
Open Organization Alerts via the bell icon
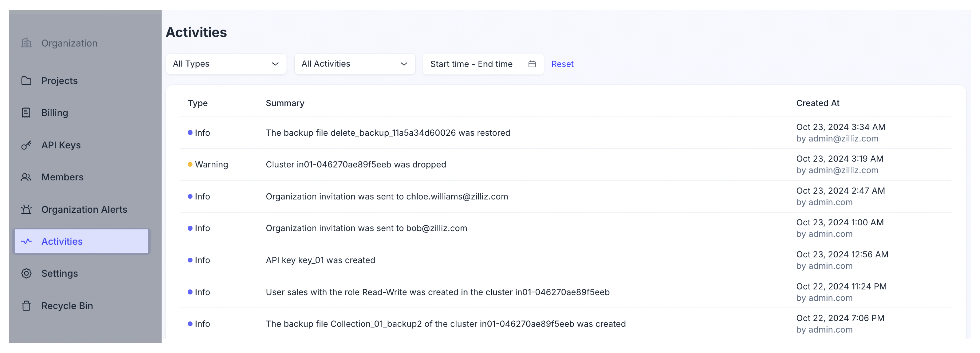point(26,209)
